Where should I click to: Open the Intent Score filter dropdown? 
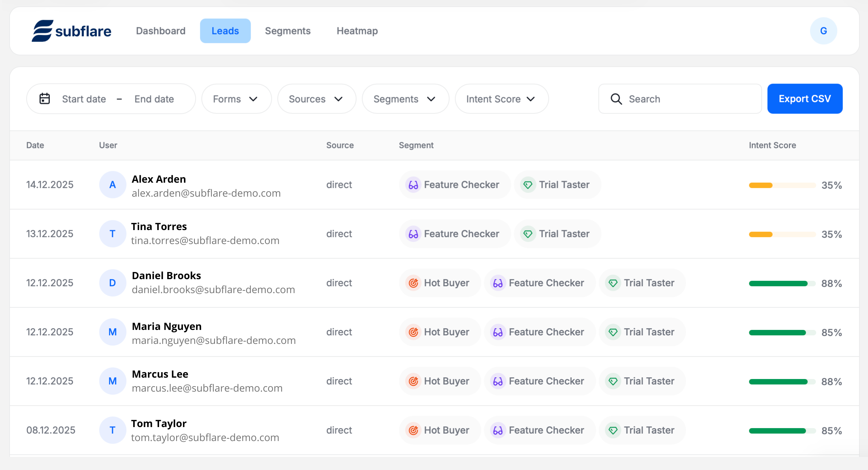pos(501,99)
